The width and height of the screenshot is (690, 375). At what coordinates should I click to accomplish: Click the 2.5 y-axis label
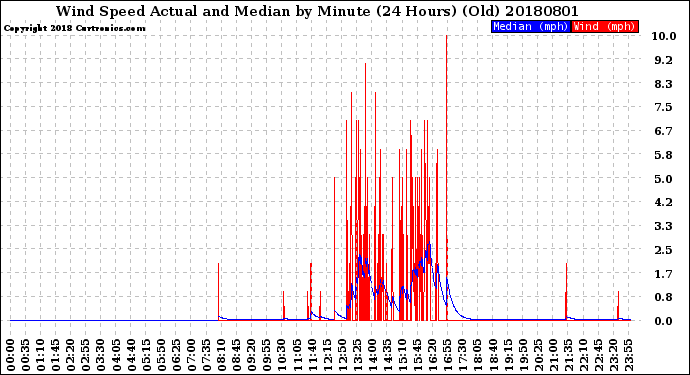664,250
